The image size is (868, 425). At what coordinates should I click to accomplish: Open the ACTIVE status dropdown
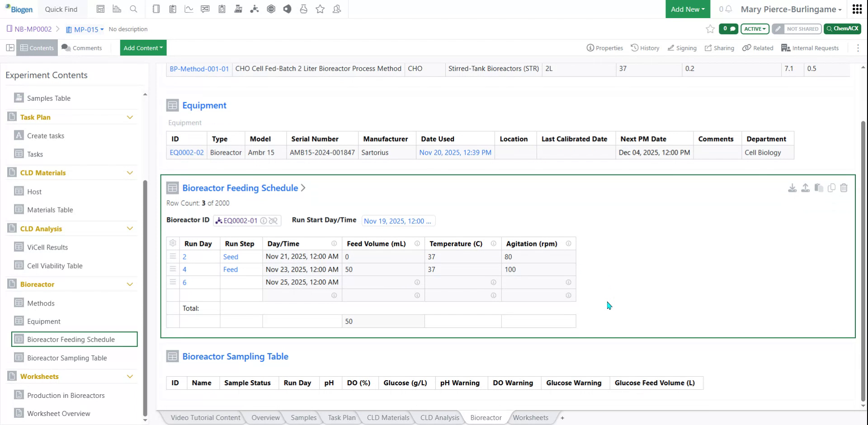click(755, 28)
